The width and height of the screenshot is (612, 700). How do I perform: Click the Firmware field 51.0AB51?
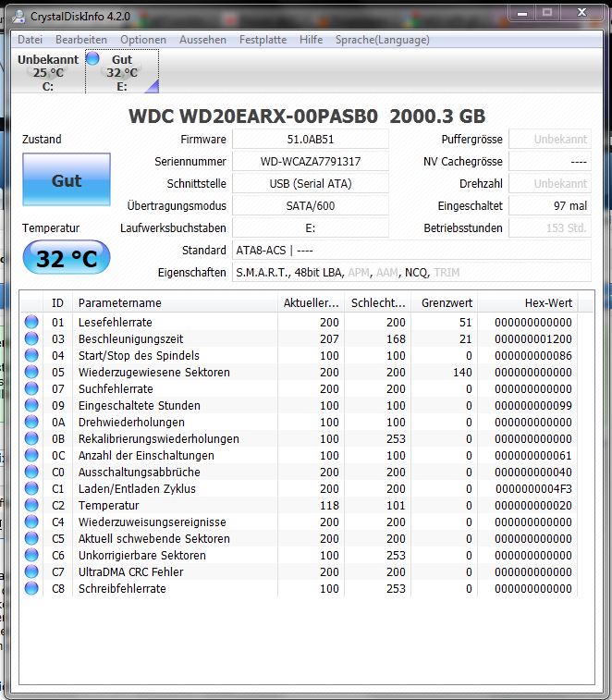(311, 140)
